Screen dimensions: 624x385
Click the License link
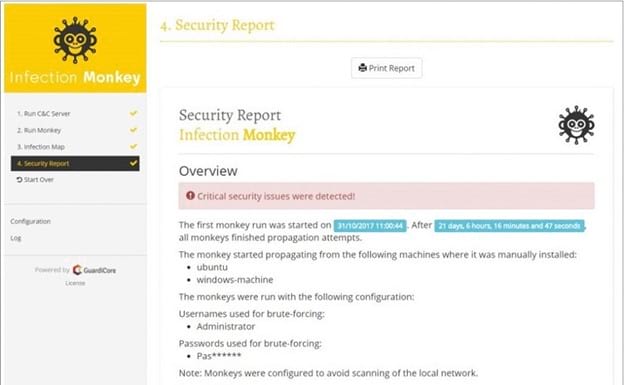75,283
